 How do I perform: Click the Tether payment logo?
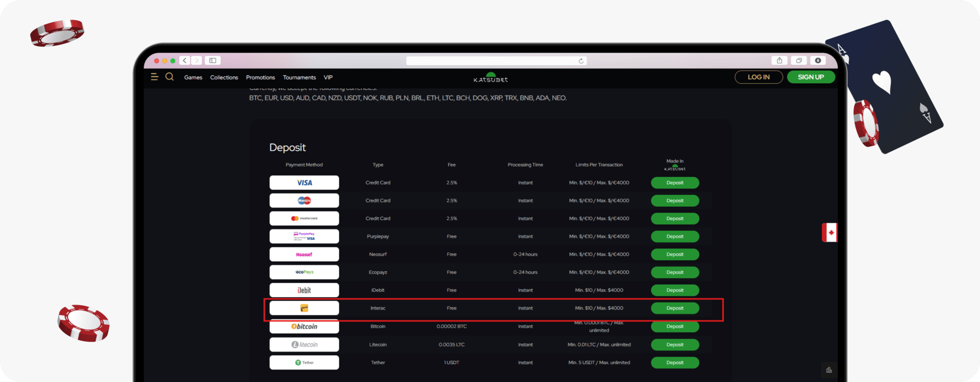point(304,362)
